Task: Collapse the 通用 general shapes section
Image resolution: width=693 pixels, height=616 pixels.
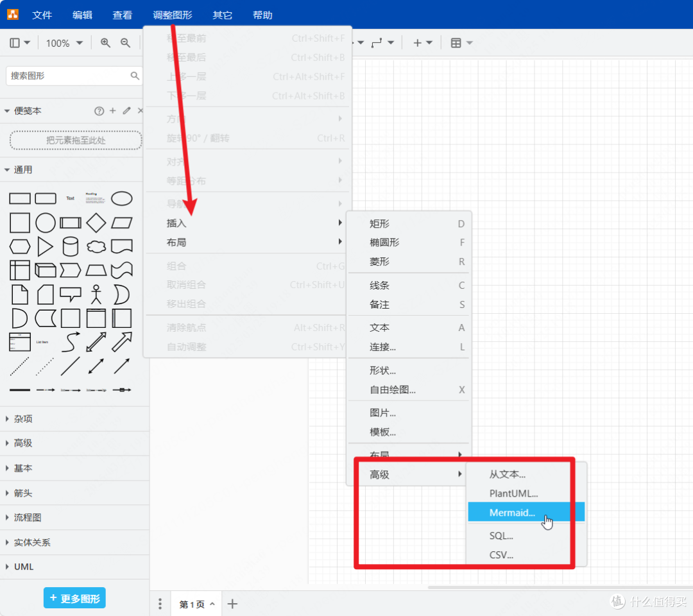Action: pos(7,169)
